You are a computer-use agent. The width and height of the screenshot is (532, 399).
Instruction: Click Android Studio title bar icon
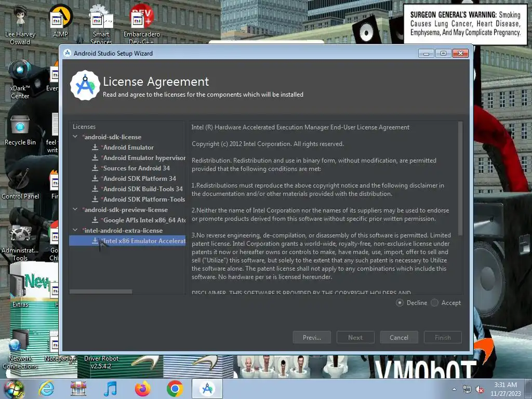tap(67, 53)
